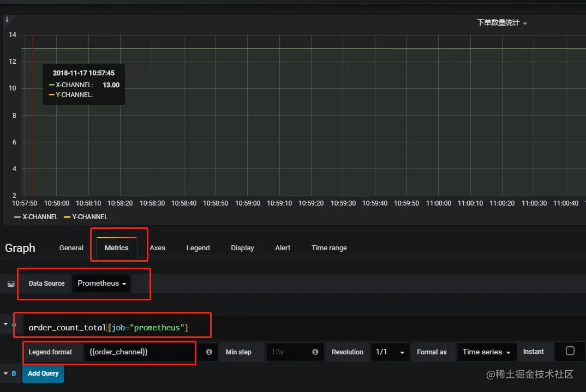This screenshot has width=586, height=392.
Task: Switch to the Metrics tab
Action: (x=116, y=248)
